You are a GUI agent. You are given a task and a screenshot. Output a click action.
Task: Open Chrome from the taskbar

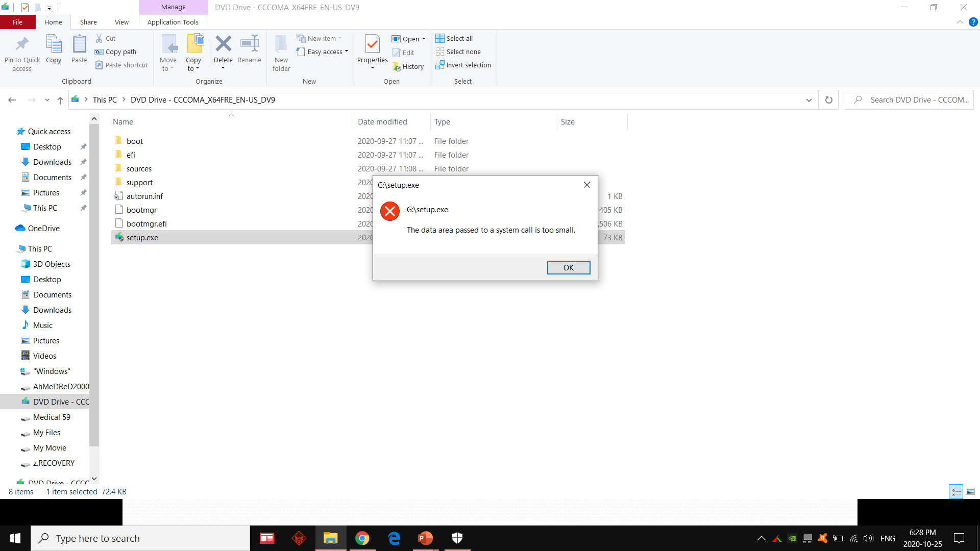(362, 538)
